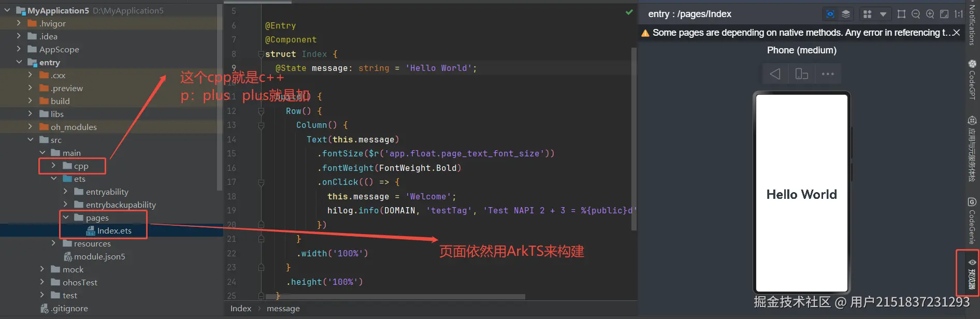The width and height of the screenshot is (980, 319).
Task: Expand the build folder
Action: pyautogui.click(x=30, y=101)
